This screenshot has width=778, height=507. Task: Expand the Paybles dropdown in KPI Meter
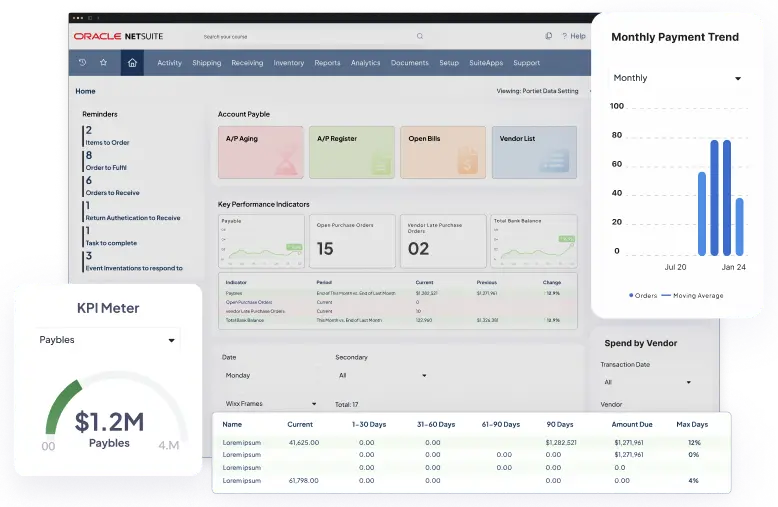pos(108,340)
